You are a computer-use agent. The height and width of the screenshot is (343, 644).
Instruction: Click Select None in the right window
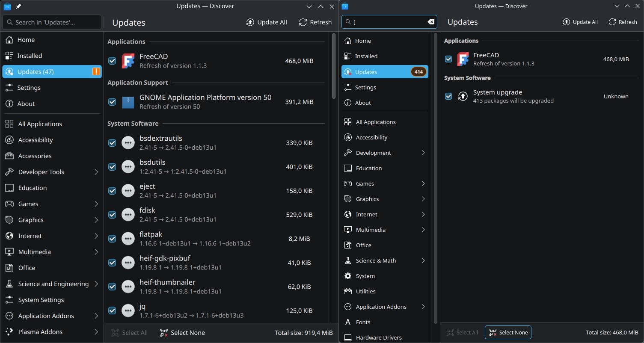(x=508, y=332)
